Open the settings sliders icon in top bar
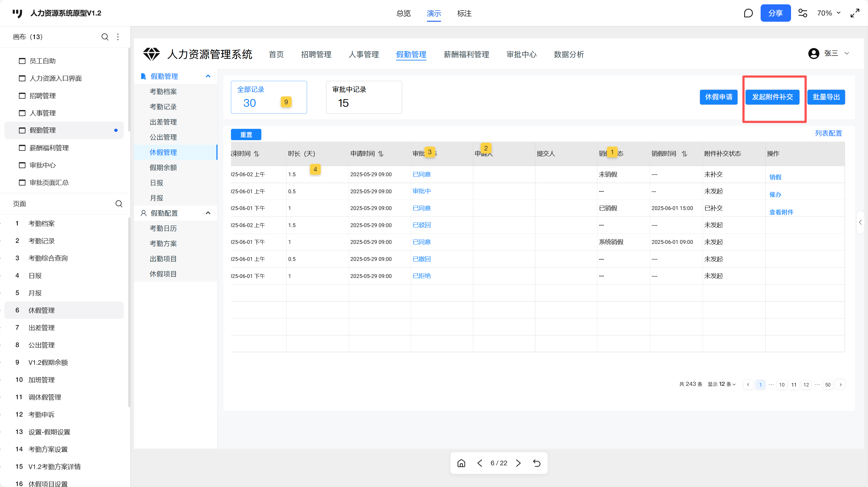 point(803,13)
